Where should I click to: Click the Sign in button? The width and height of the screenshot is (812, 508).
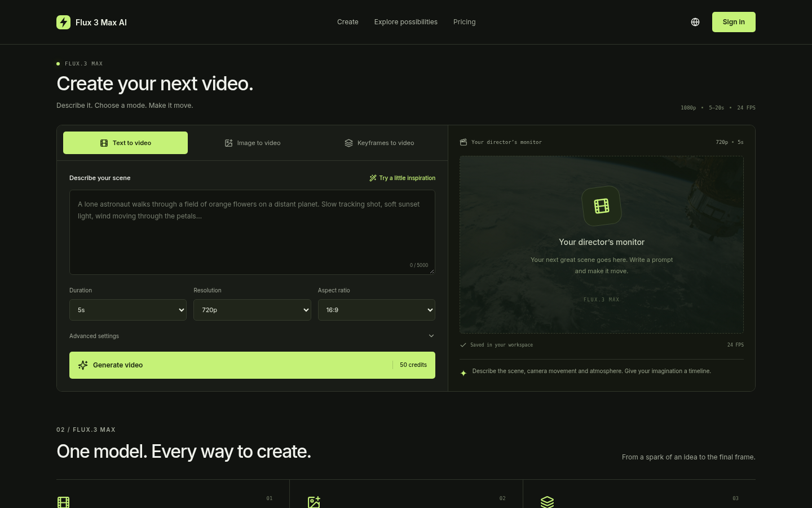tap(734, 22)
